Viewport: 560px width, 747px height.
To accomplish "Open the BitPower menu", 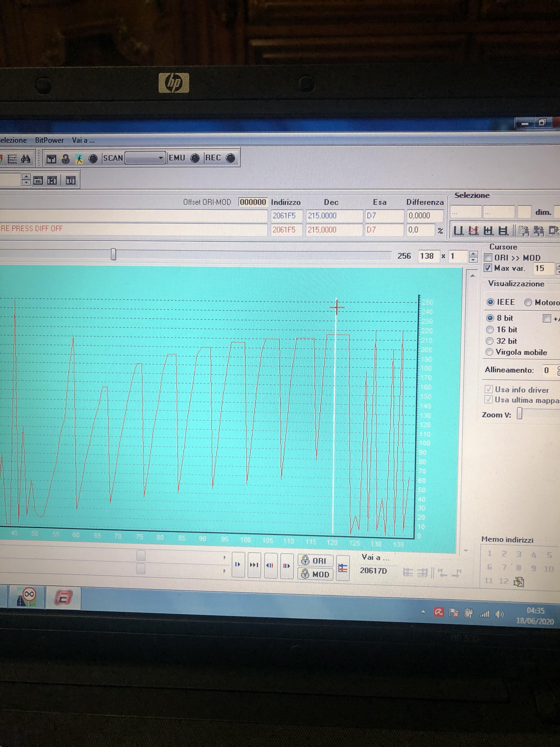I will 49,140.
